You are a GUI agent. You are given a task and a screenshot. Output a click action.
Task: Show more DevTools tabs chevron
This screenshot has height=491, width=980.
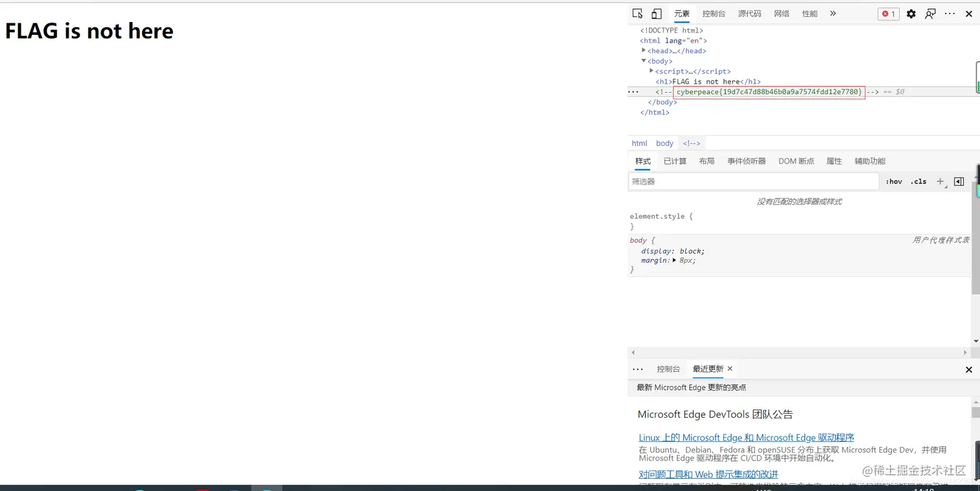[x=833, y=14]
